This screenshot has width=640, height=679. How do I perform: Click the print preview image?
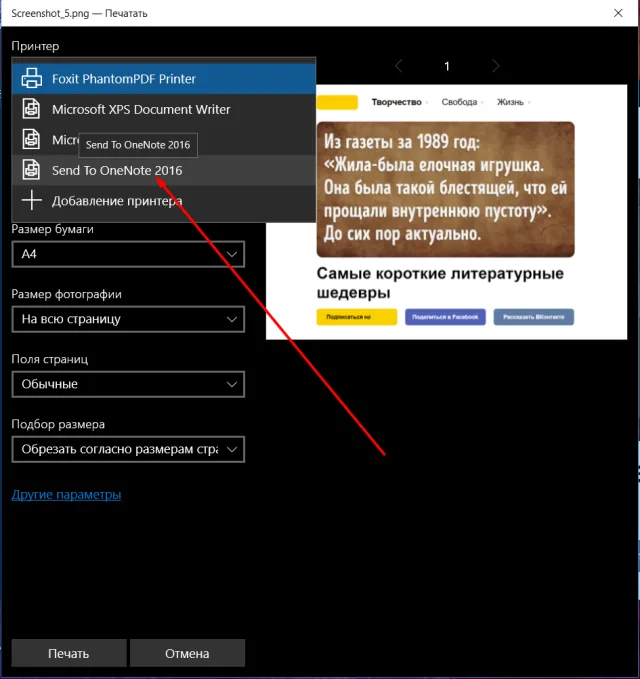point(446,212)
